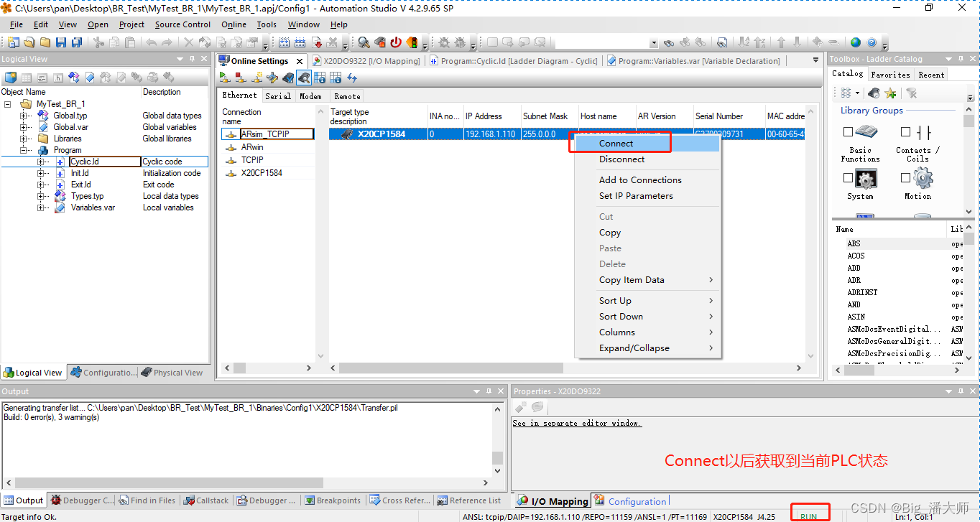Open the Columns submenu in context menu

(x=647, y=332)
